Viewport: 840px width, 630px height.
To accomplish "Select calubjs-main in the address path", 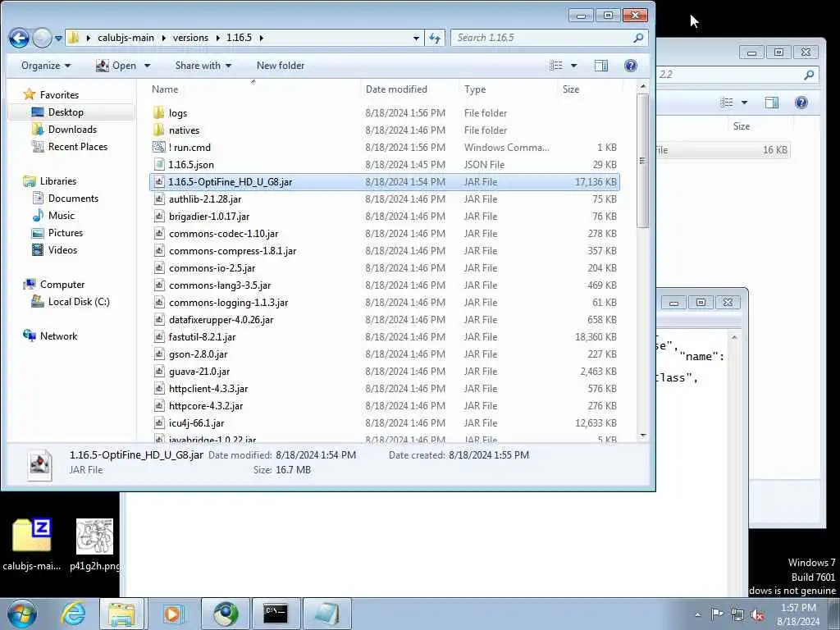I will click(x=126, y=38).
